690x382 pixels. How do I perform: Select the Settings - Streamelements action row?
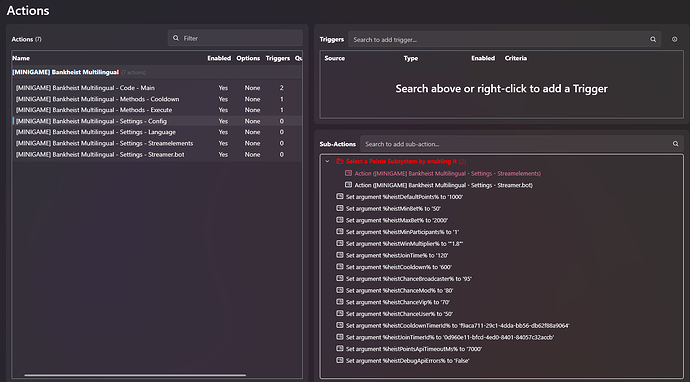click(157, 143)
